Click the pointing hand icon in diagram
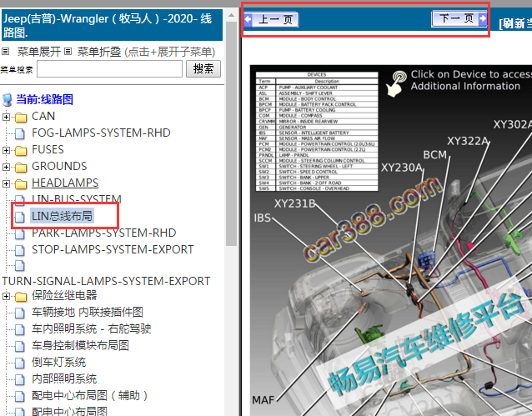This screenshot has width=532, height=416. pyautogui.click(x=396, y=84)
